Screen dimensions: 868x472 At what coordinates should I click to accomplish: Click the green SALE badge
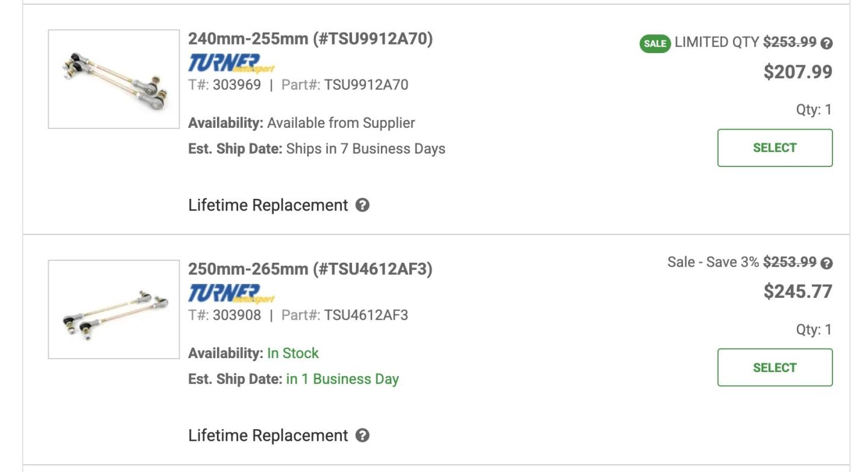tap(655, 43)
